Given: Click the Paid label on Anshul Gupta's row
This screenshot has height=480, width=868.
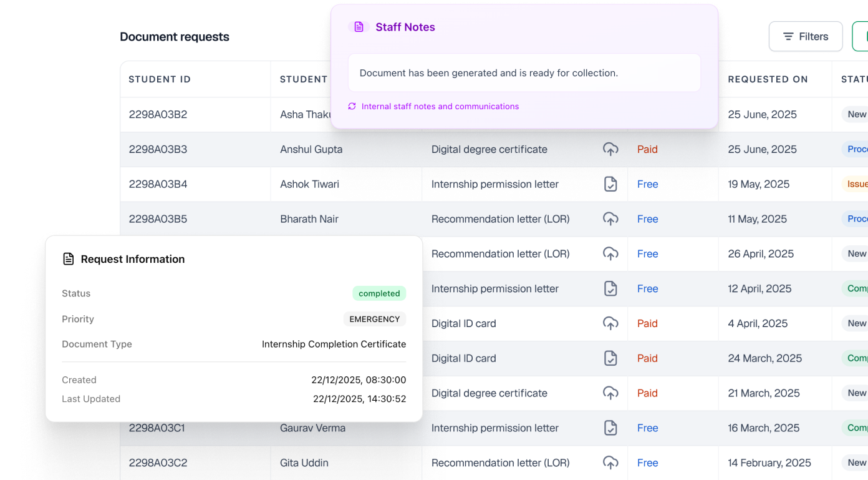Looking at the screenshot, I should (647, 149).
